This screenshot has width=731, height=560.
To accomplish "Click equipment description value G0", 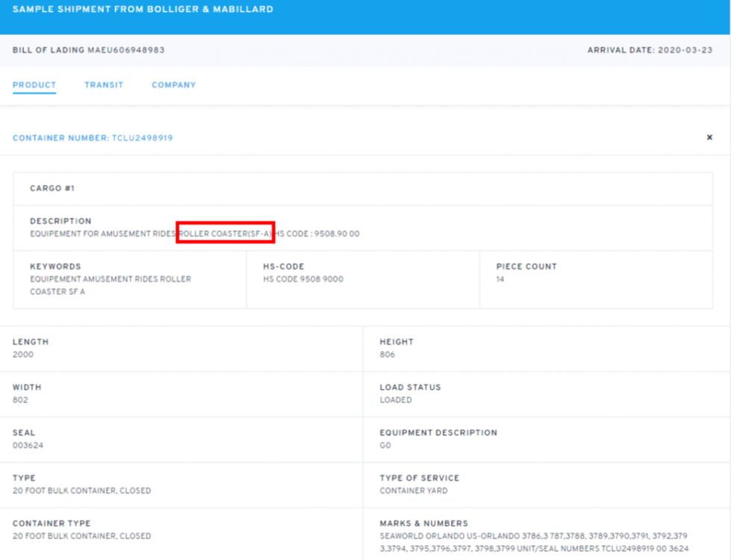I will click(385, 446).
